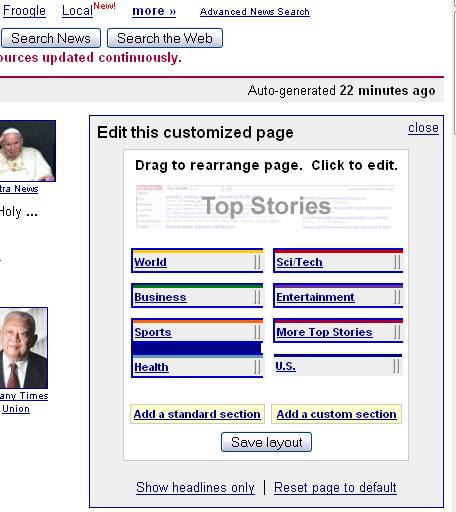The height and width of the screenshot is (512, 456).
Task: Click Add a standard section
Action: pos(197,414)
